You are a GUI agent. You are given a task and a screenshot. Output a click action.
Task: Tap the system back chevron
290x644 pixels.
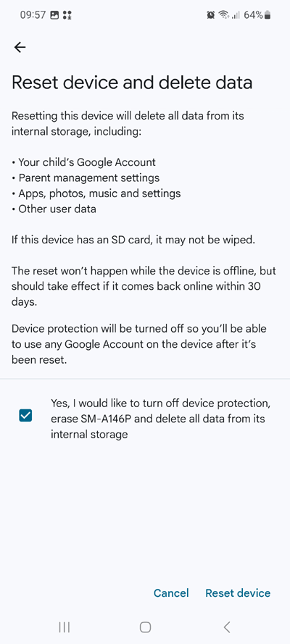click(x=226, y=627)
